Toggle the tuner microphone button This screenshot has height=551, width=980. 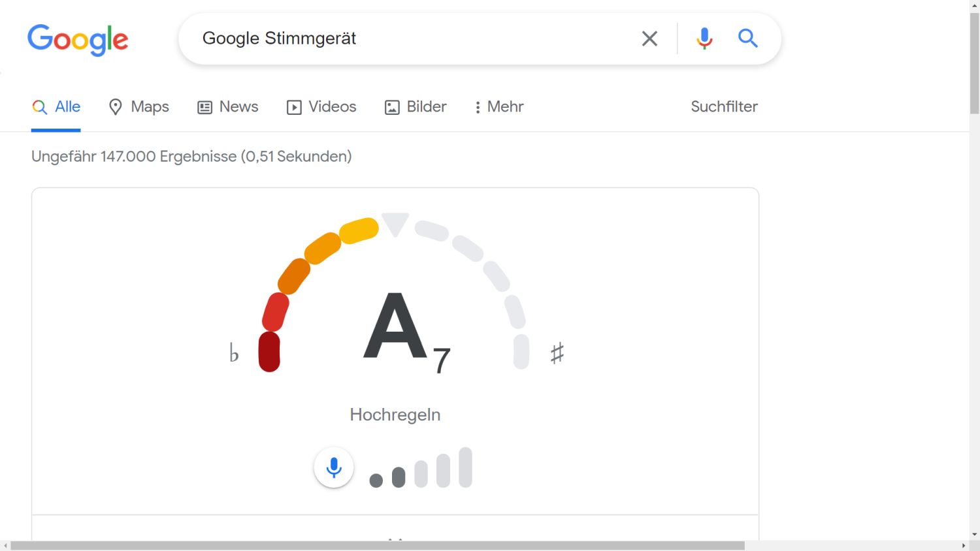tap(334, 467)
